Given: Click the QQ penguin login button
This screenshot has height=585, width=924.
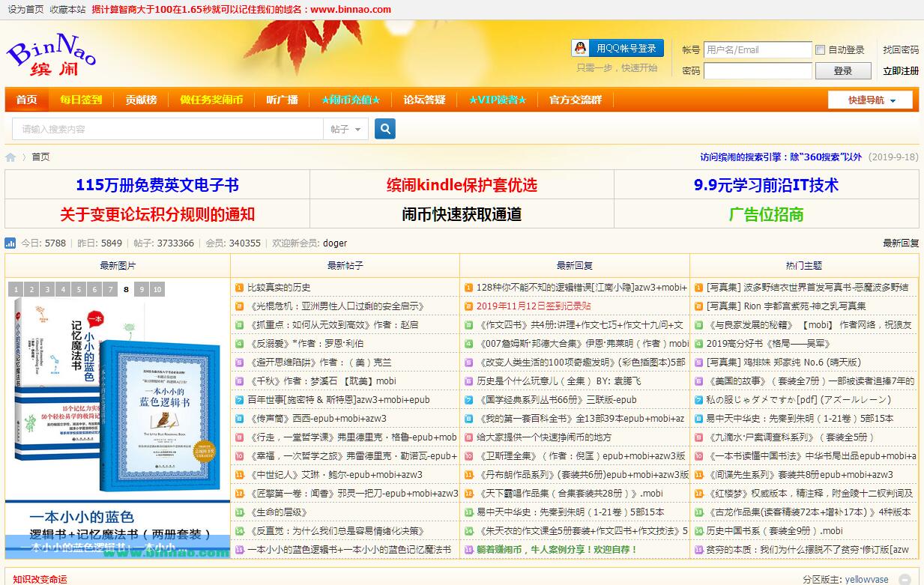Looking at the screenshot, I should [x=617, y=49].
